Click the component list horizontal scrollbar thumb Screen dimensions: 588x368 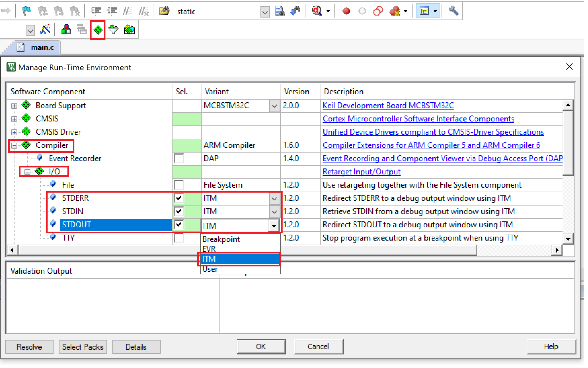pyautogui.click(x=248, y=250)
